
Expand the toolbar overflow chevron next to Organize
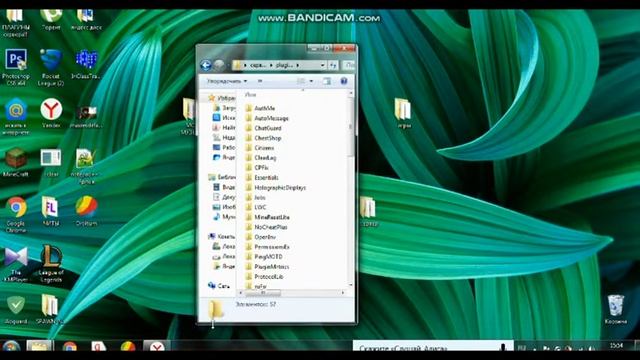point(260,81)
